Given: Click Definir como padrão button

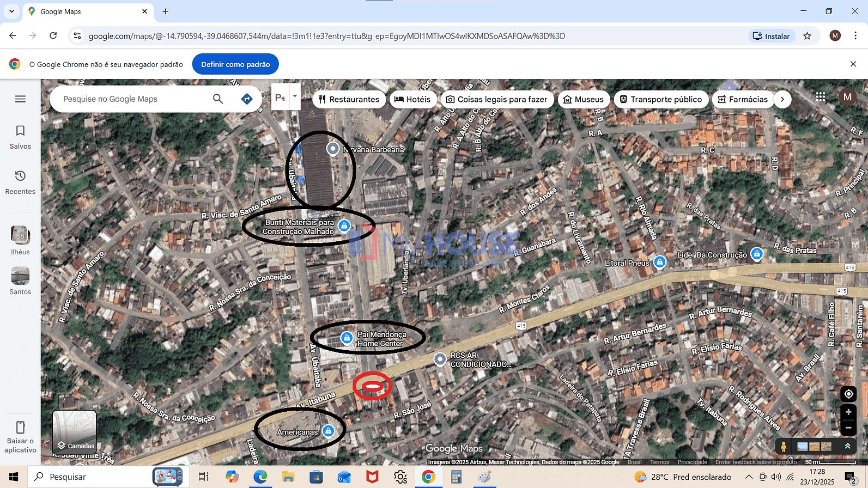Looking at the screenshot, I should pyautogui.click(x=235, y=64).
